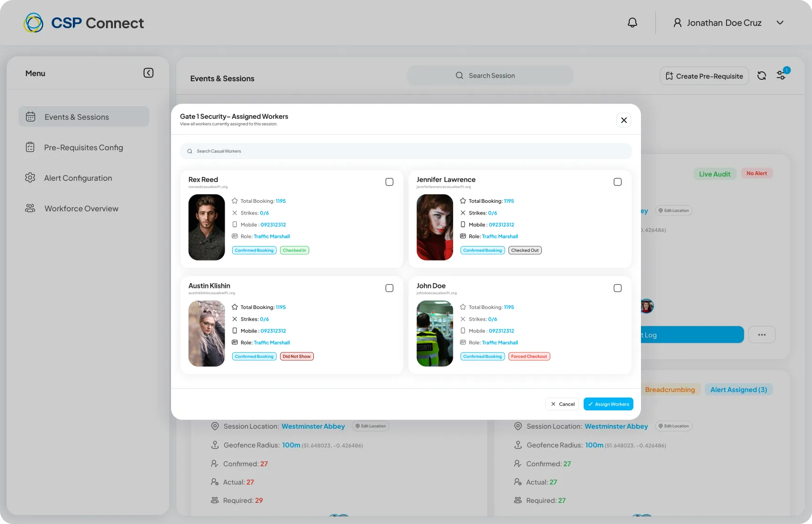The height and width of the screenshot is (524, 812).
Task: Open the filter settings icon
Action: [781, 75]
